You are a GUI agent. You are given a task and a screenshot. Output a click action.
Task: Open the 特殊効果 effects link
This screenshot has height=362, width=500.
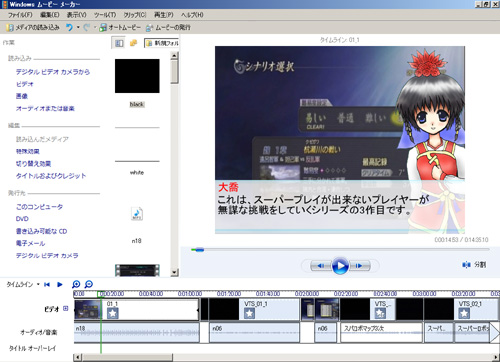click(x=28, y=151)
